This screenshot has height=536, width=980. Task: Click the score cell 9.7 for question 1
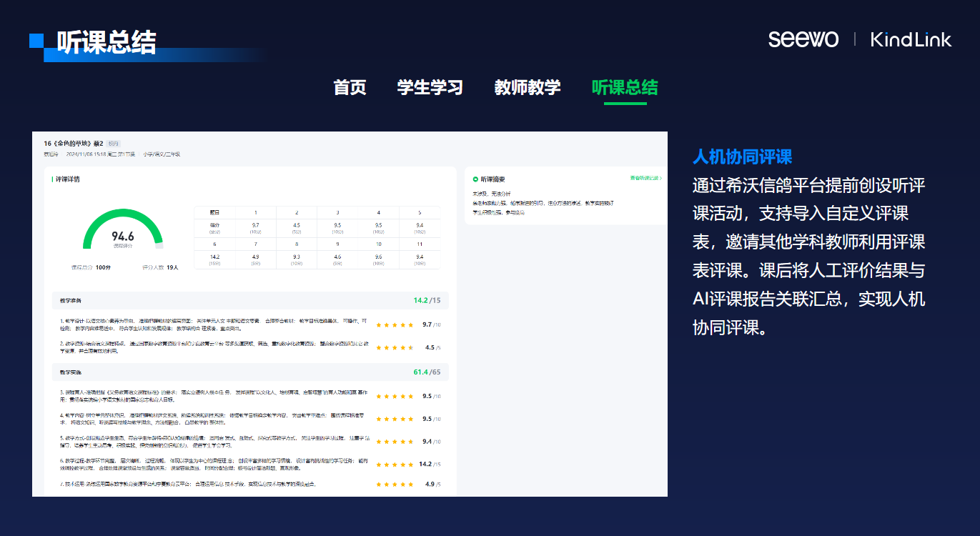point(255,227)
